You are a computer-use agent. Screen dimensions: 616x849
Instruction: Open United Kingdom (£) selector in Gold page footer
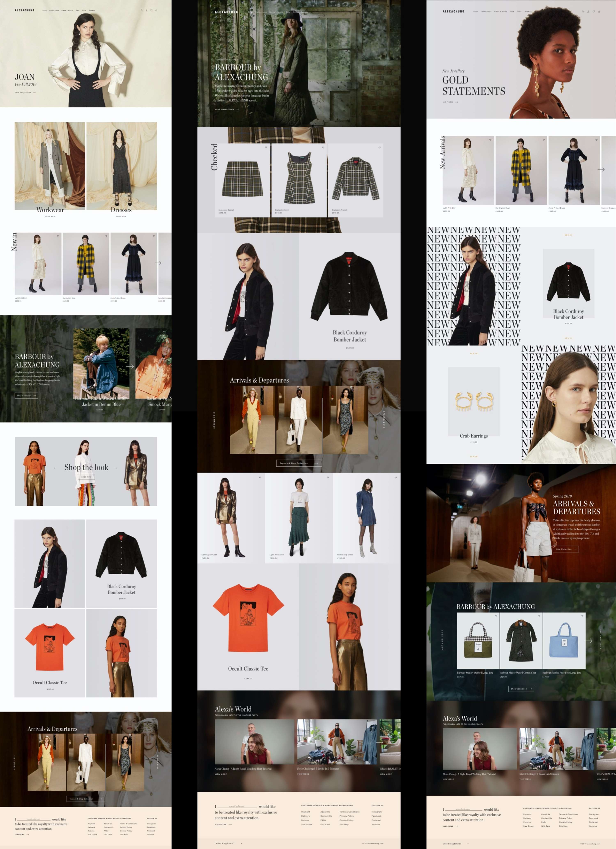coord(455,844)
